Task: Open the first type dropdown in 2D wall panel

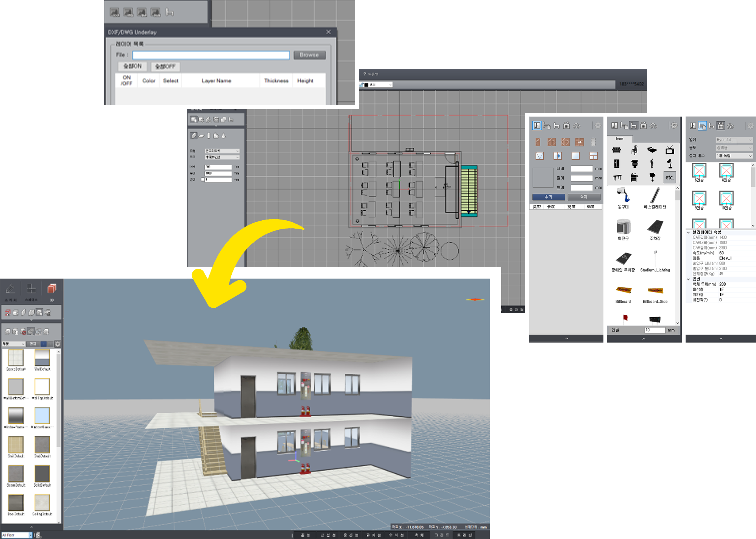Action: click(x=222, y=151)
